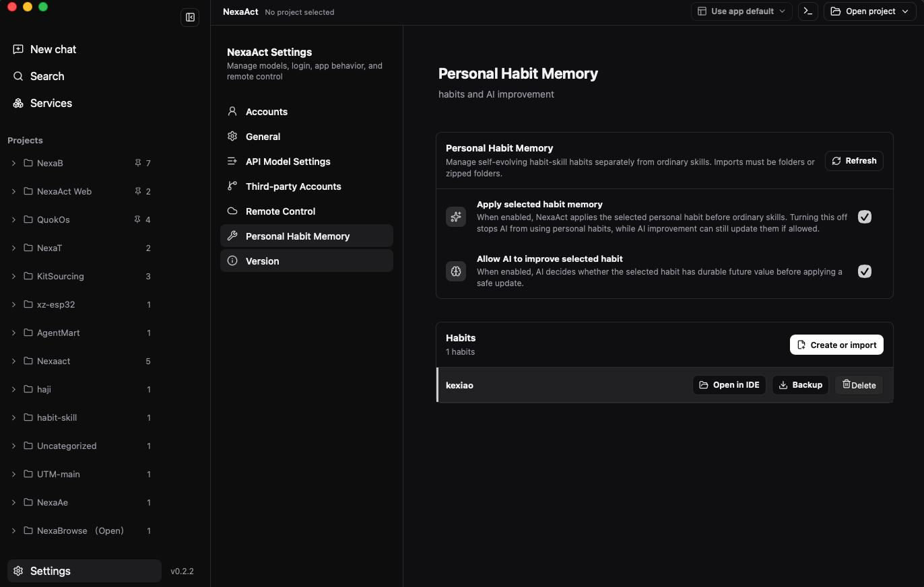Uncheck Allow AI to improve selected habit
Image resolution: width=924 pixels, height=587 pixels.
tap(865, 271)
